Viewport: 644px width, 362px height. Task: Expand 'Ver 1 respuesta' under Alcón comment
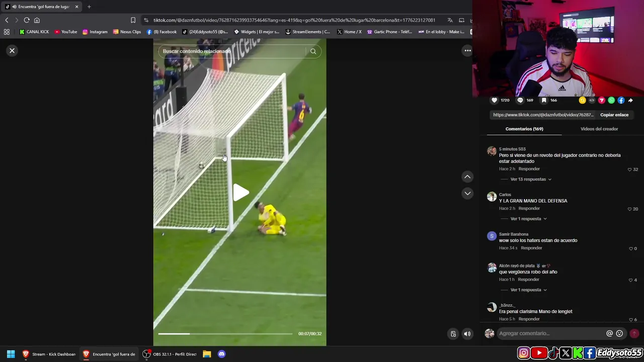528,290
